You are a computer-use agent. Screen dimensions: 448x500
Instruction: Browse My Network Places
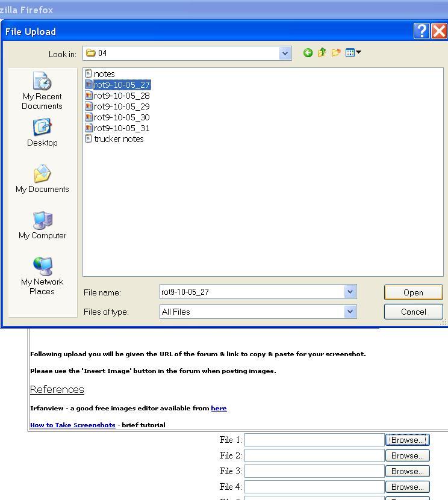tap(42, 276)
